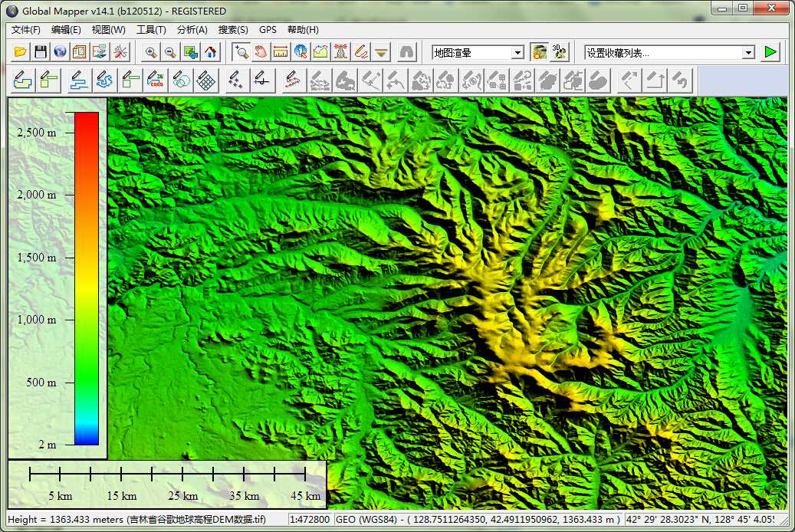Screen dimensions: 795x532
Task: Click the Height 1363.433 meters status text
Action: click(x=137, y=519)
